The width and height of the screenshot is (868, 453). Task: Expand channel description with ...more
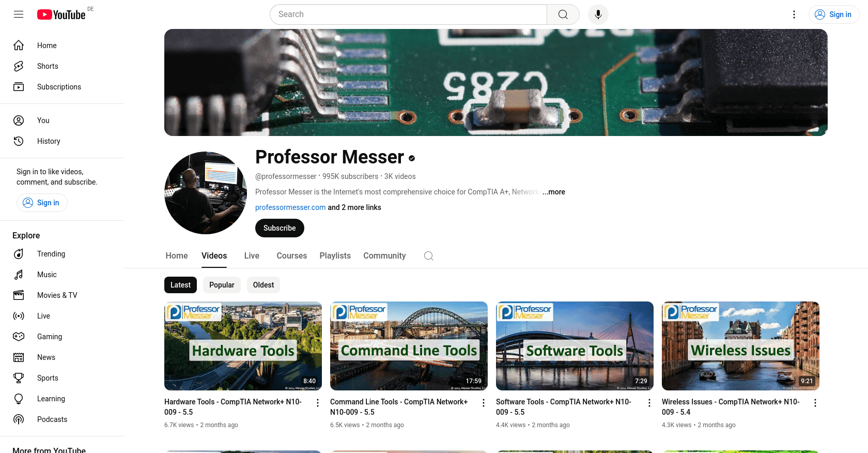point(554,192)
